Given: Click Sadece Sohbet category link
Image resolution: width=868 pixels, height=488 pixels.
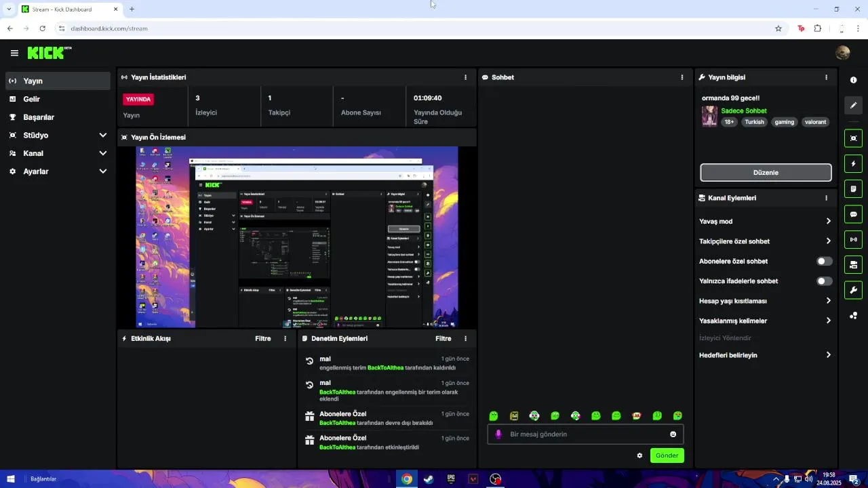Looking at the screenshot, I should point(744,110).
